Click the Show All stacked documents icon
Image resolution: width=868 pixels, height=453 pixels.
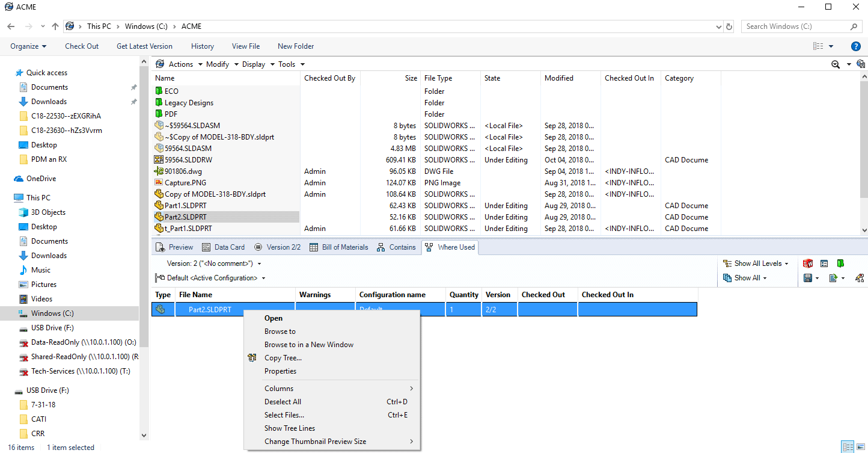coord(728,278)
